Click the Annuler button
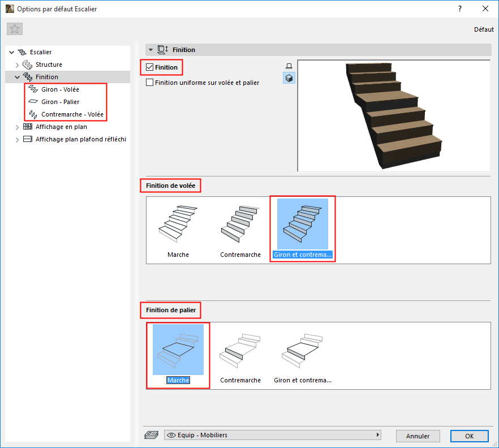 coord(418,436)
